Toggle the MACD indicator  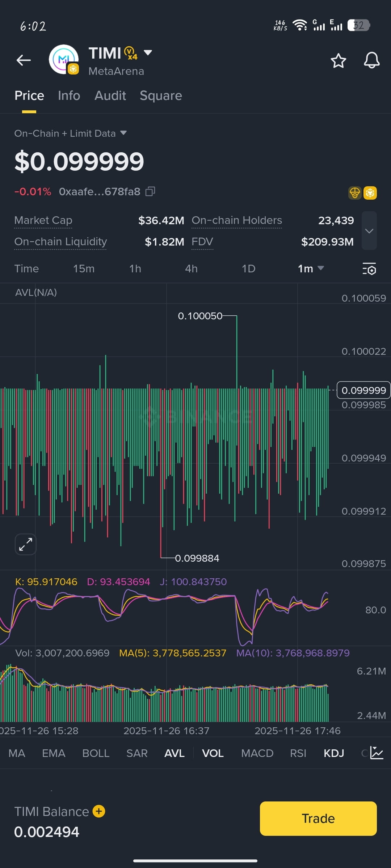[x=257, y=753]
